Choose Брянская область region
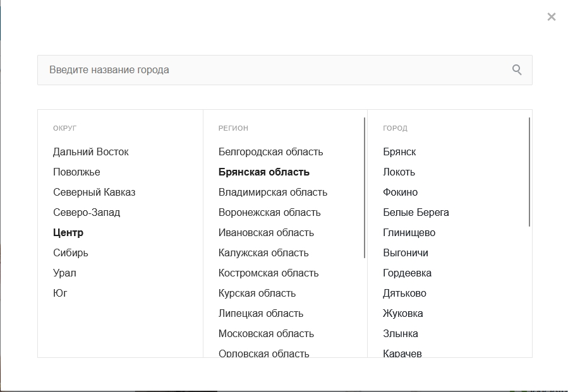Screen dimensions: 568x392 pyautogui.click(x=263, y=172)
